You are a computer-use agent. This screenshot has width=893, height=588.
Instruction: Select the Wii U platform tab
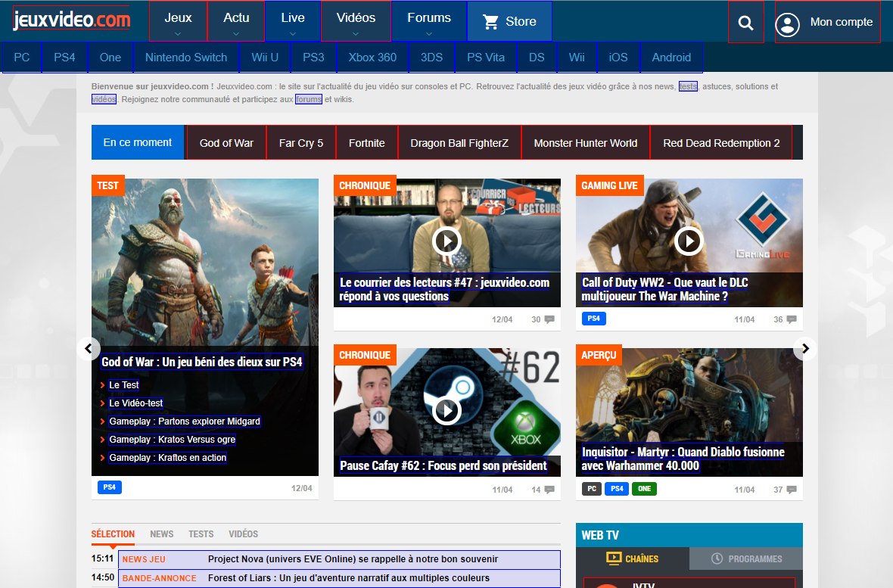click(265, 57)
